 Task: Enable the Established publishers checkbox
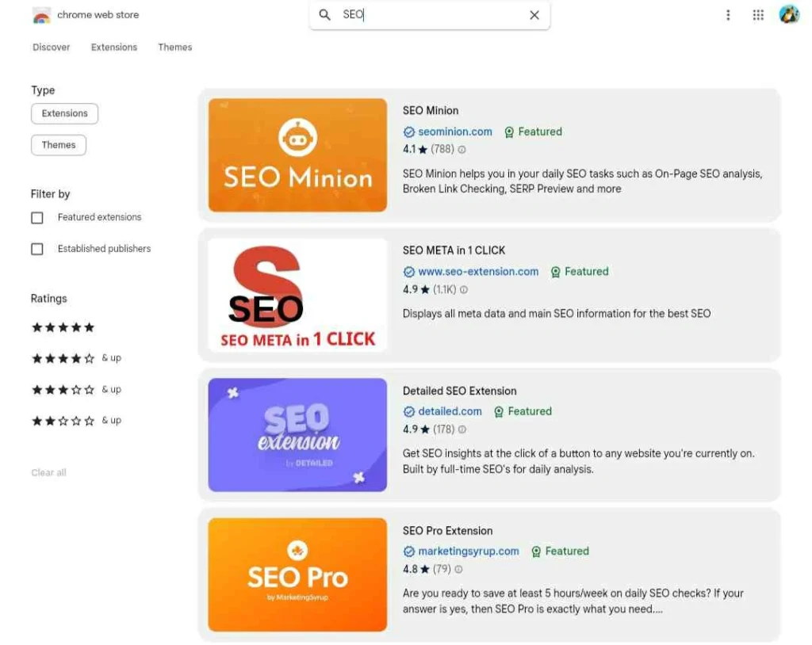37,249
